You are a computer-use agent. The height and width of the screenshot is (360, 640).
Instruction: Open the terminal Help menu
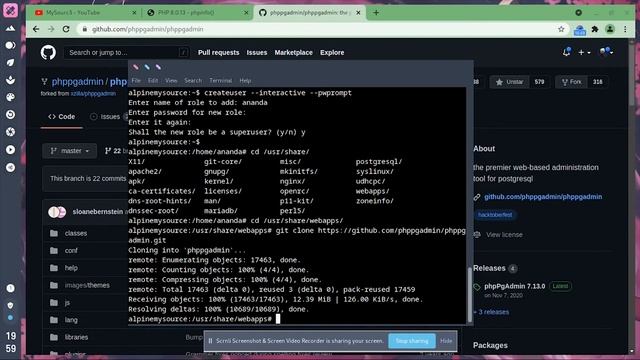245,80
